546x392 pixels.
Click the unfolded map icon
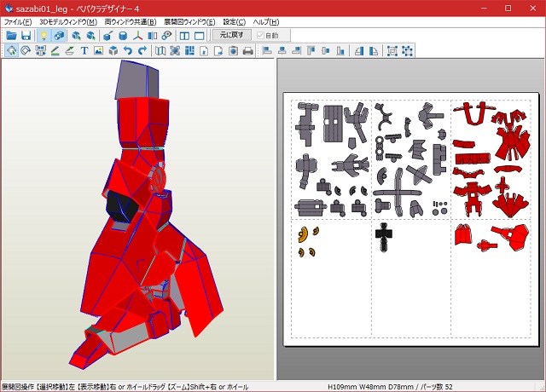pyautogui.click(x=160, y=51)
